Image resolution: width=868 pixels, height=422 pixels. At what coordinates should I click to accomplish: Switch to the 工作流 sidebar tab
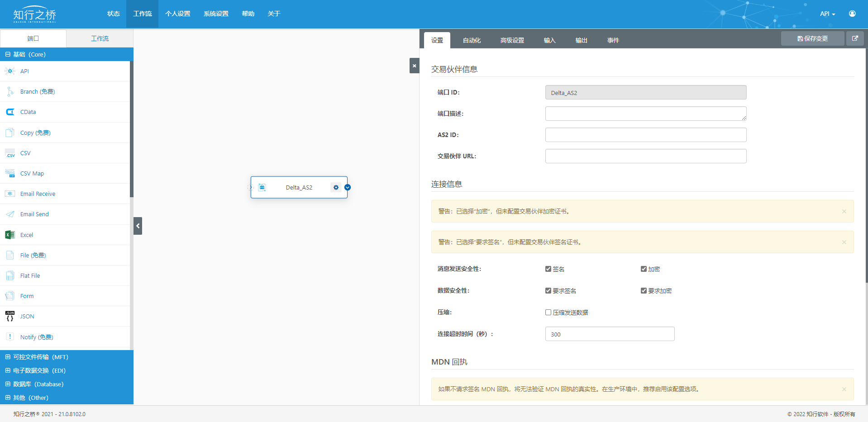(100, 38)
